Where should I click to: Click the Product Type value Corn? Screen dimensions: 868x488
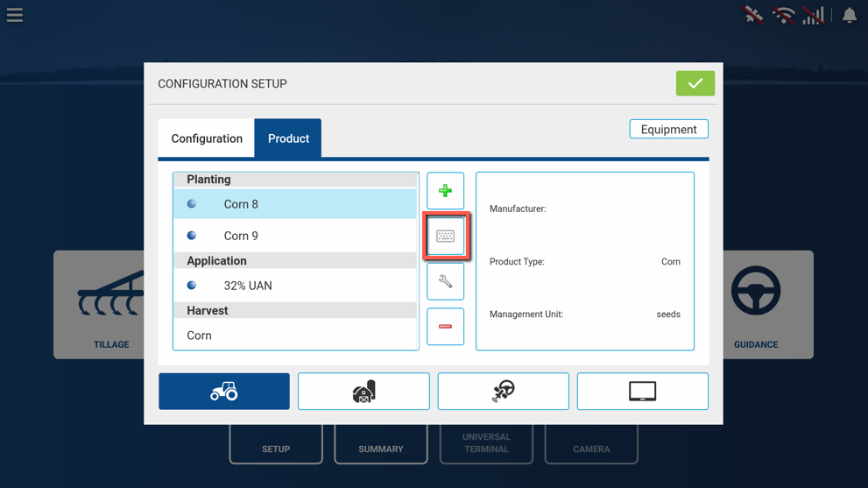[670, 261]
